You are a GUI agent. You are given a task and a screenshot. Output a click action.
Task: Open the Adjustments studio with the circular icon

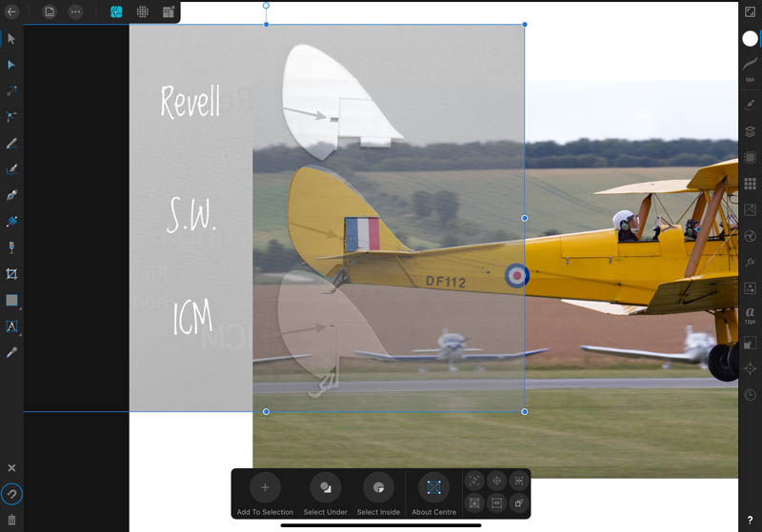tap(750, 236)
